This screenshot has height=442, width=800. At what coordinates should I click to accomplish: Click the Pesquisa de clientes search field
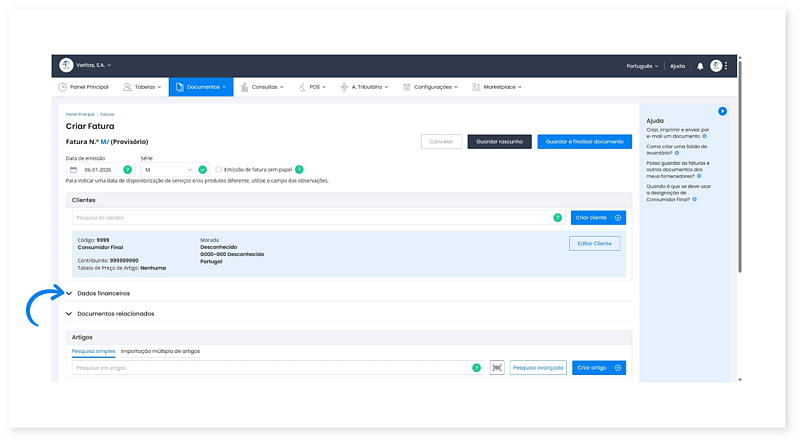[x=310, y=217]
